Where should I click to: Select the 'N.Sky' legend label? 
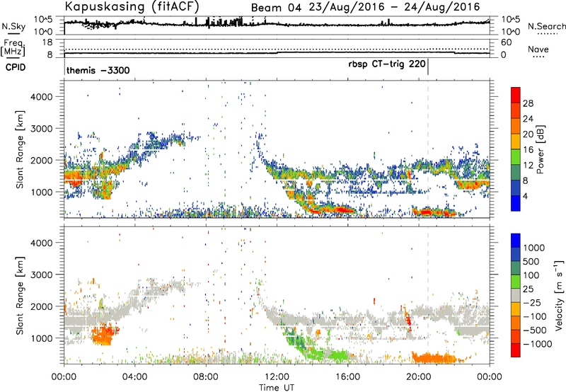tap(13, 26)
